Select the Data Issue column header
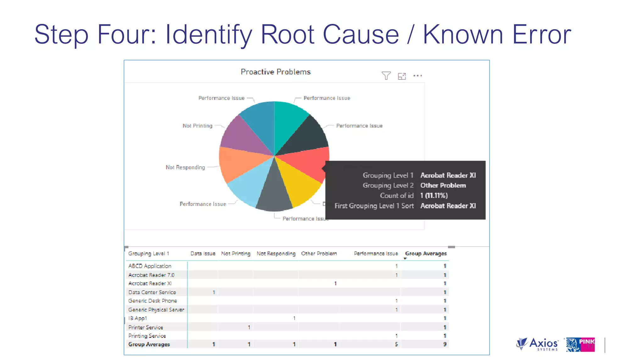The height and width of the screenshot is (362, 644). coord(203,253)
